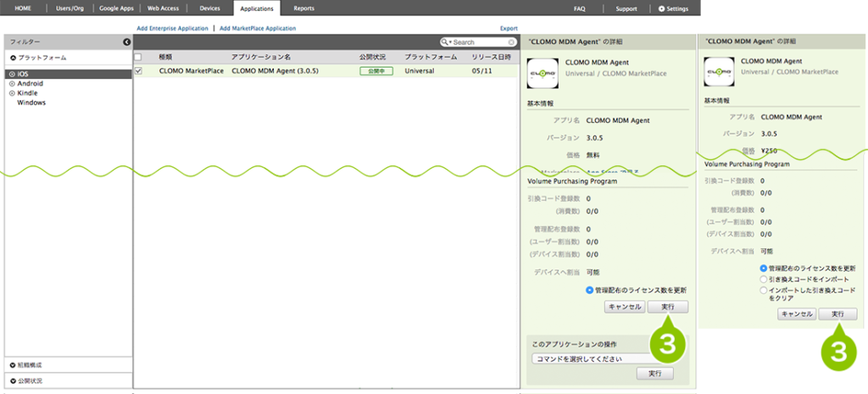Click the search magnifier icon
The width and height of the screenshot is (868, 394).
click(444, 42)
